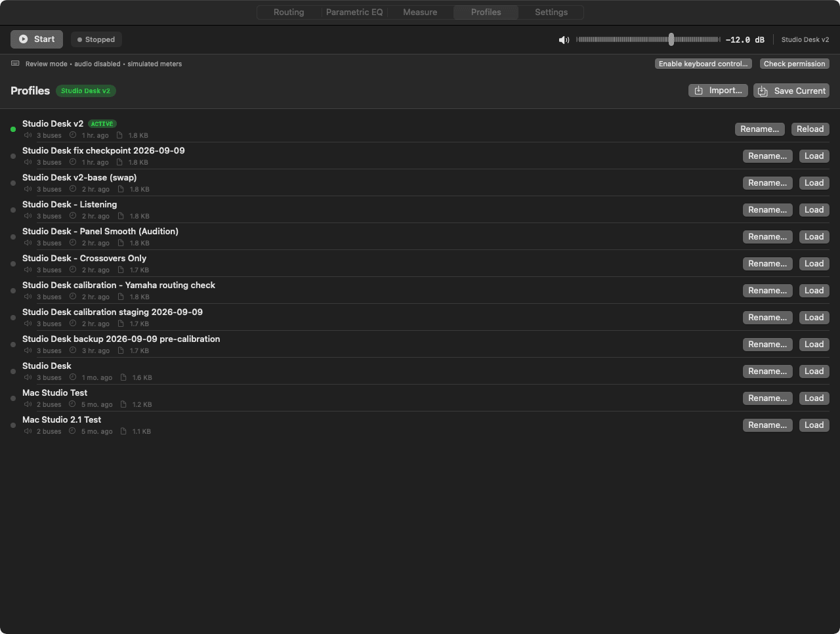
Task: Click the keyboard icon beside Review mode
Action: (x=15, y=64)
